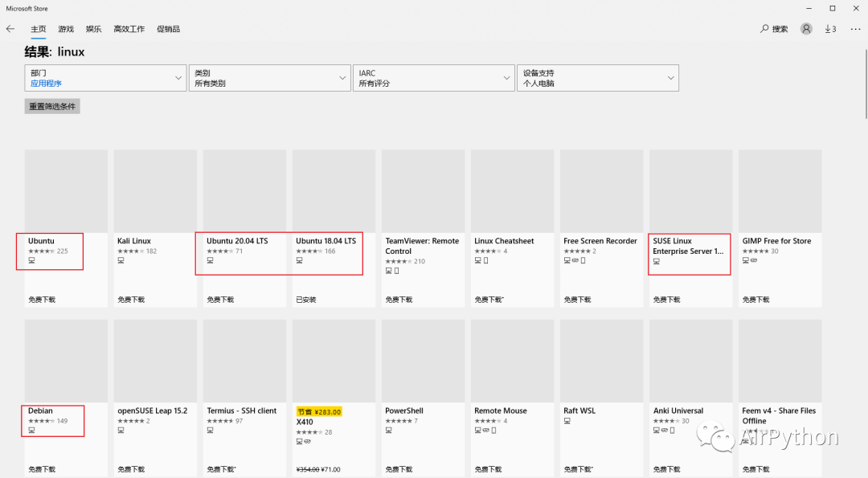Click the 重置筛选条件 button
This screenshot has height=478, width=868.
52,106
